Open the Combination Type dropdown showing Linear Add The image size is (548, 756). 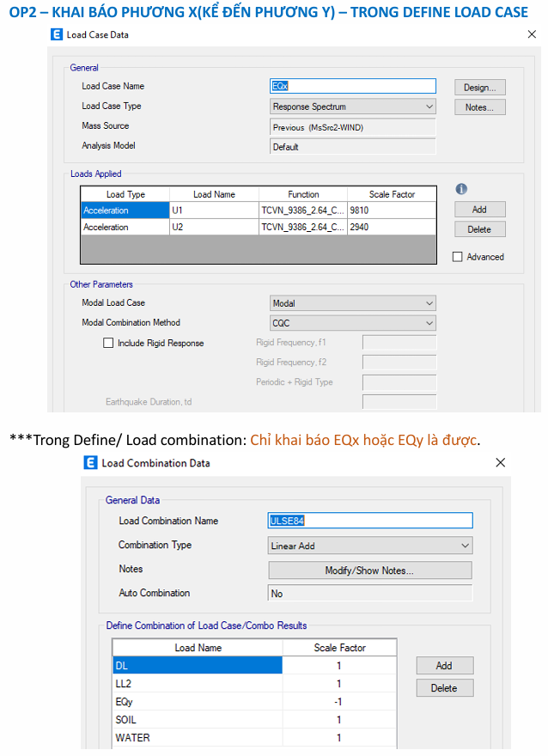coord(462,545)
